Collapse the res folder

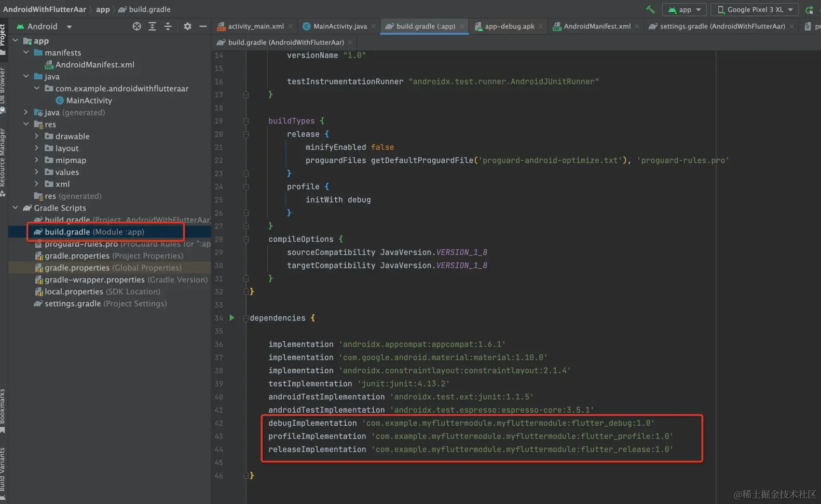pyautogui.click(x=26, y=124)
